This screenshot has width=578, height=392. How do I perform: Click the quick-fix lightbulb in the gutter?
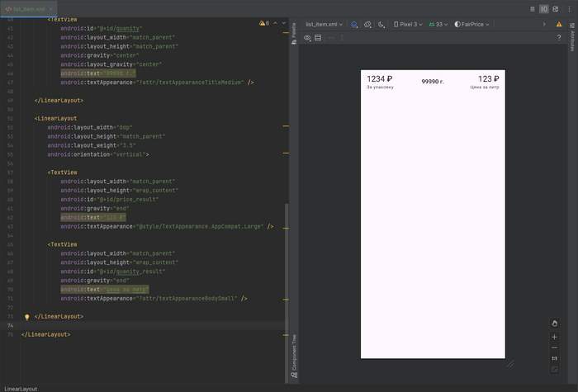tap(26, 316)
